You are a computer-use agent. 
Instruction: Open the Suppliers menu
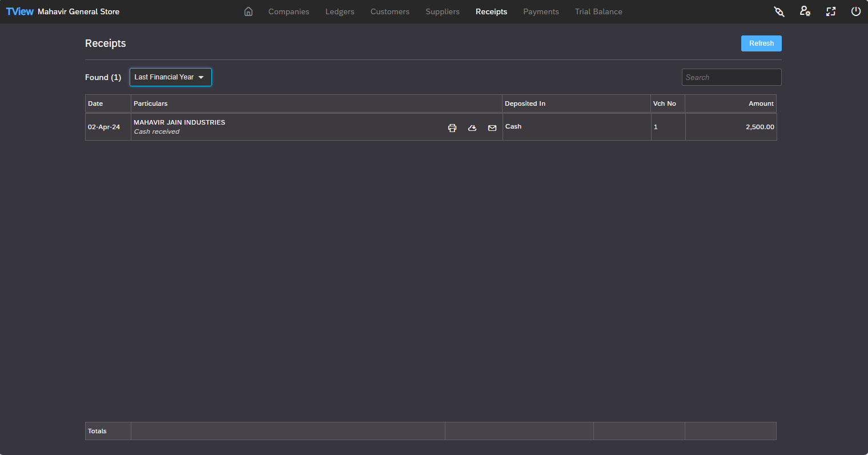(x=443, y=11)
